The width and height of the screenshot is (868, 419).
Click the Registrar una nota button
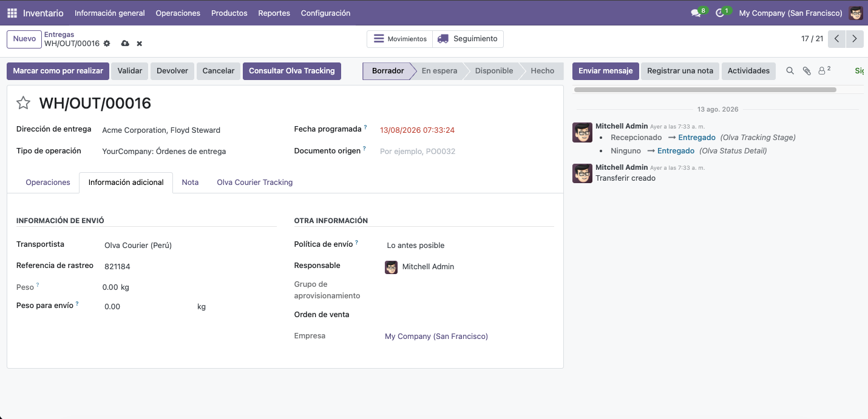[x=680, y=71]
